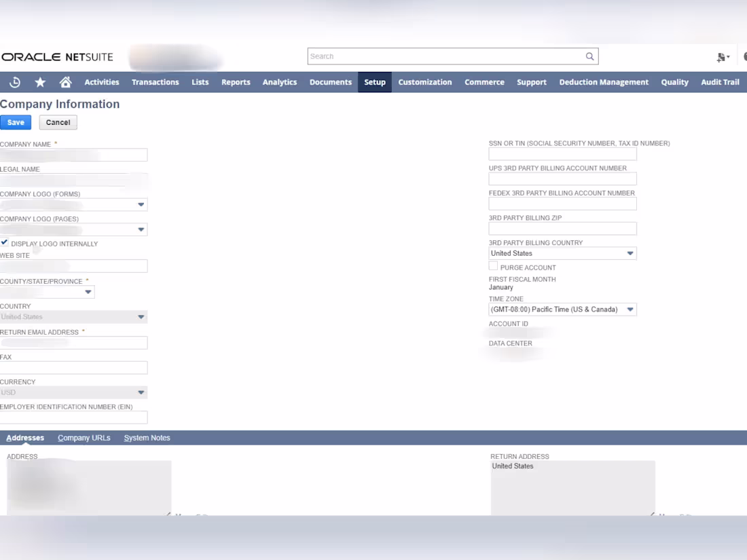Click the Cancel button
747x560 pixels.
[x=58, y=122]
